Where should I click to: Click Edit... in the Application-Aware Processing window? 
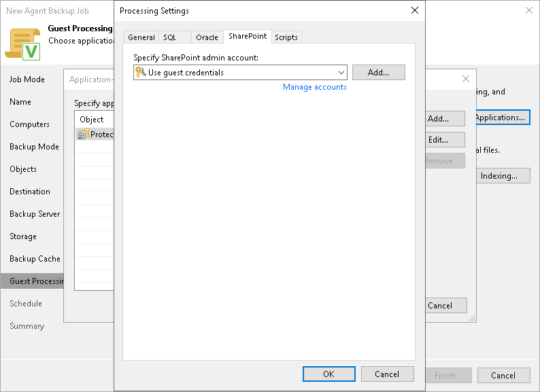pos(445,140)
